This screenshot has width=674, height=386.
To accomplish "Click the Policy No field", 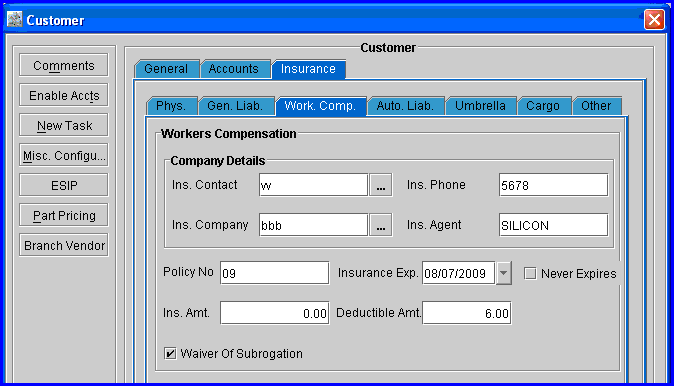I will [x=275, y=273].
